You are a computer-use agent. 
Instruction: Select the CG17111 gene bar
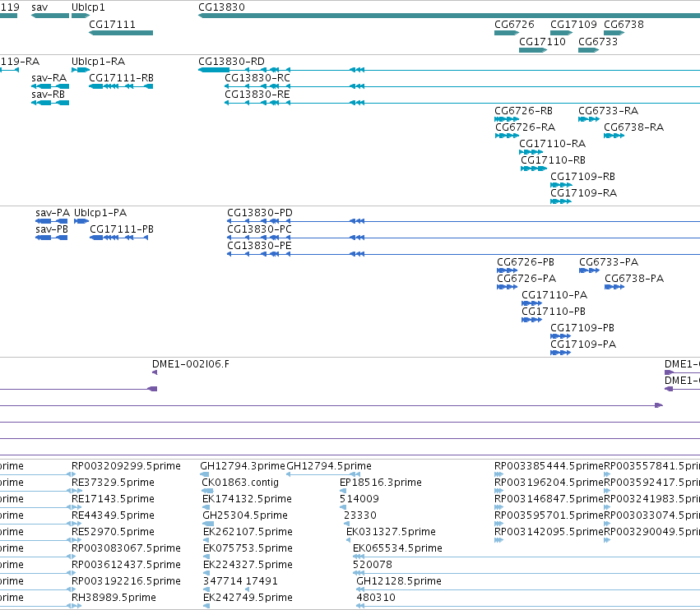121,33
